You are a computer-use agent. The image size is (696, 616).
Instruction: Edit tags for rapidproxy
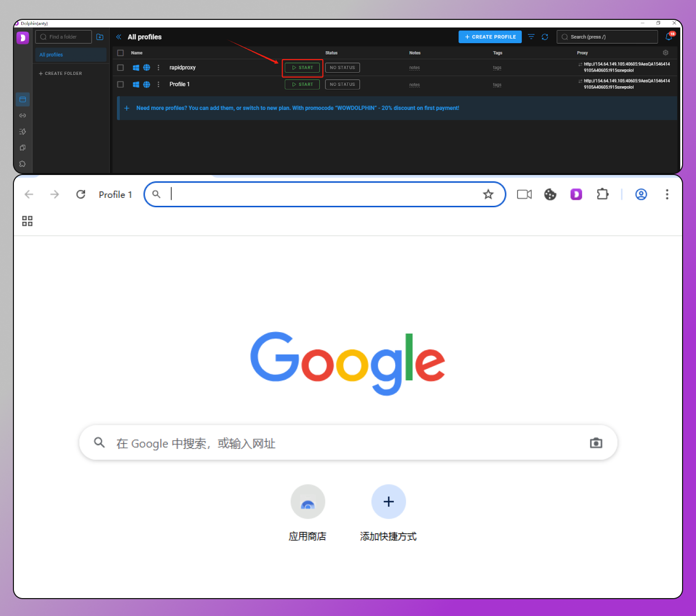click(x=497, y=68)
